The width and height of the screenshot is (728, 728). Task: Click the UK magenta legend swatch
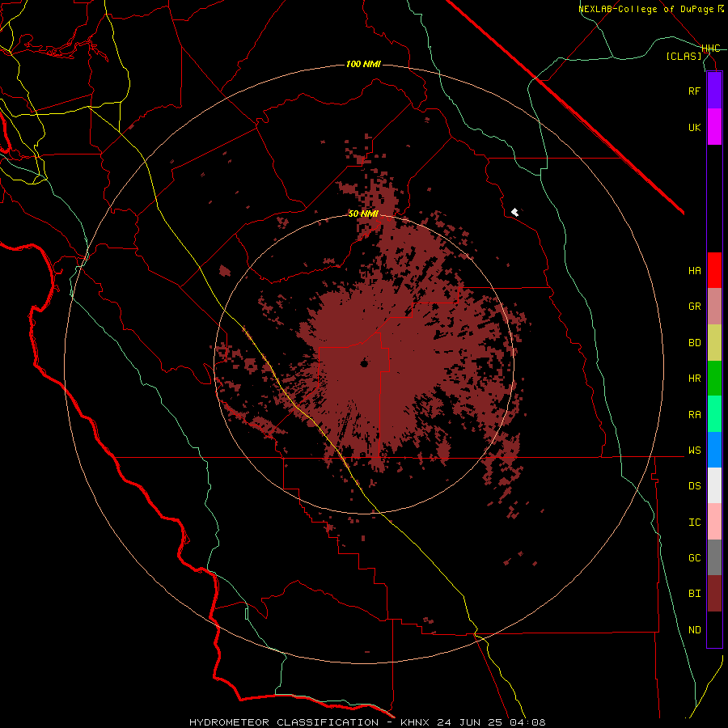[x=714, y=127]
